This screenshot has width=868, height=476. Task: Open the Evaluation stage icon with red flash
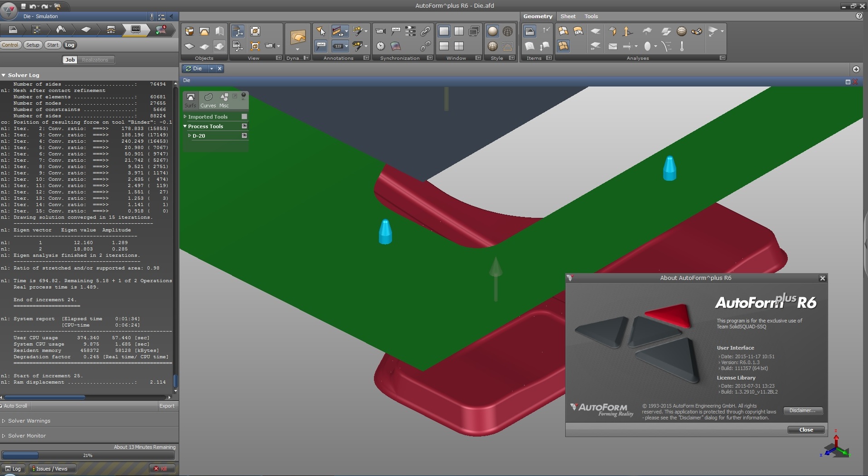161,29
